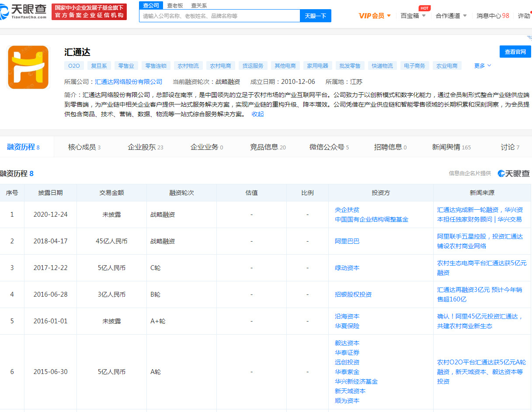532x412 pixels.
Task: Switch to the 核心成员 tab
Action: (84, 147)
